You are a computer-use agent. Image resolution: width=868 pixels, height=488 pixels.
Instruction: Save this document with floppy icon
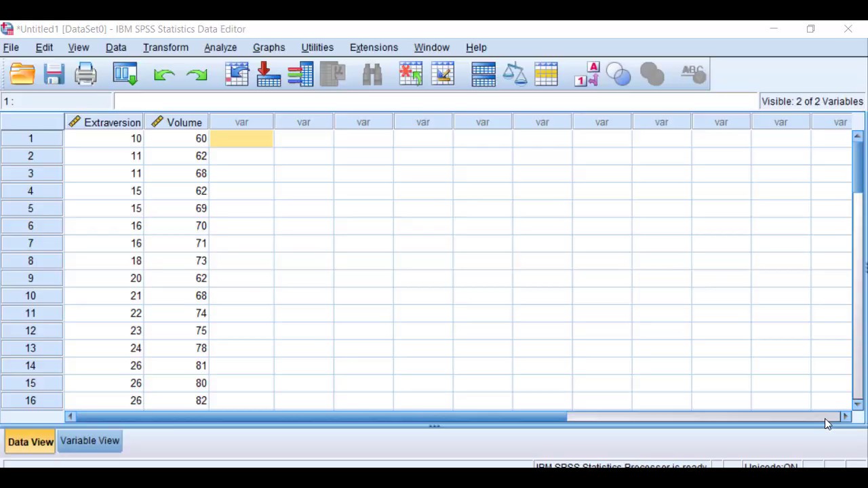tap(54, 74)
